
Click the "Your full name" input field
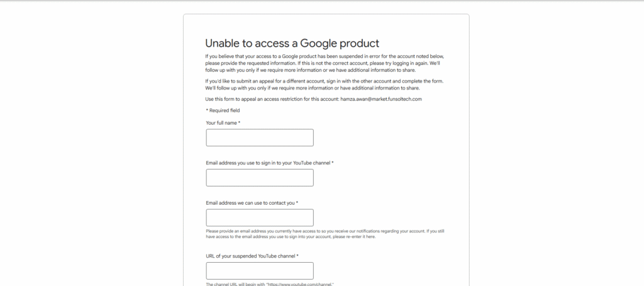(x=259, y=137)
